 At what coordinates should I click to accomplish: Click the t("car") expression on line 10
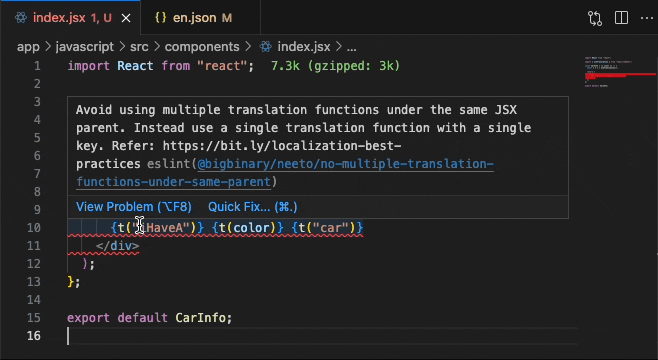(x=327, y=228)
